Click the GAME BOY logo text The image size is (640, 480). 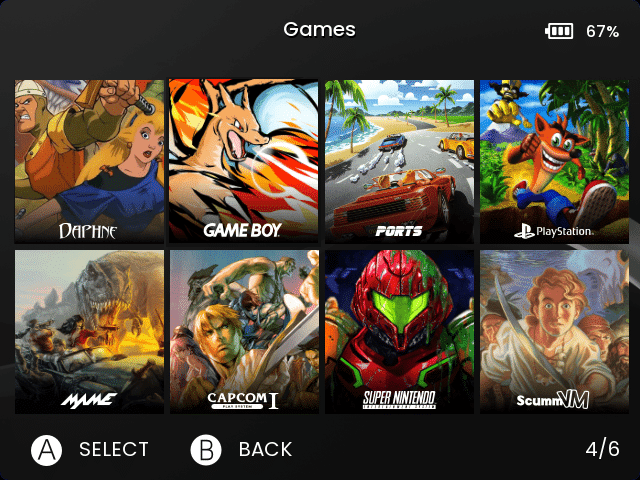click(242, 230)
